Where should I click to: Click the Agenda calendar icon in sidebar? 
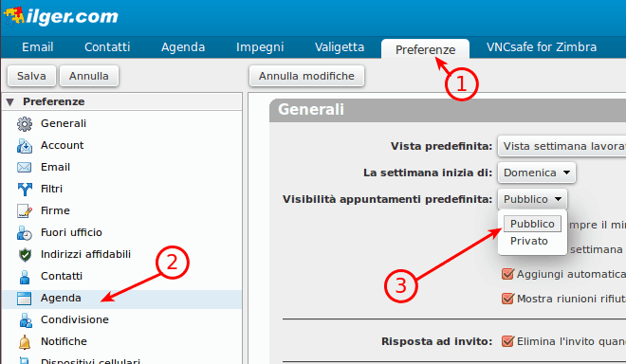[x=24, y=299]
